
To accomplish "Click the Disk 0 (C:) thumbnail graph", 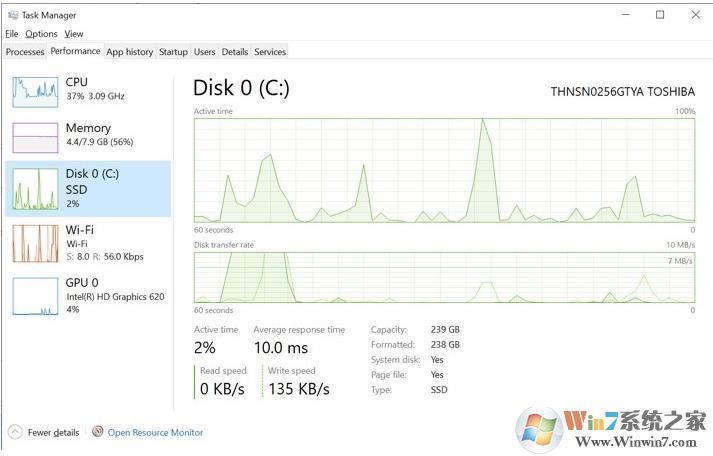I will (35, 189).
